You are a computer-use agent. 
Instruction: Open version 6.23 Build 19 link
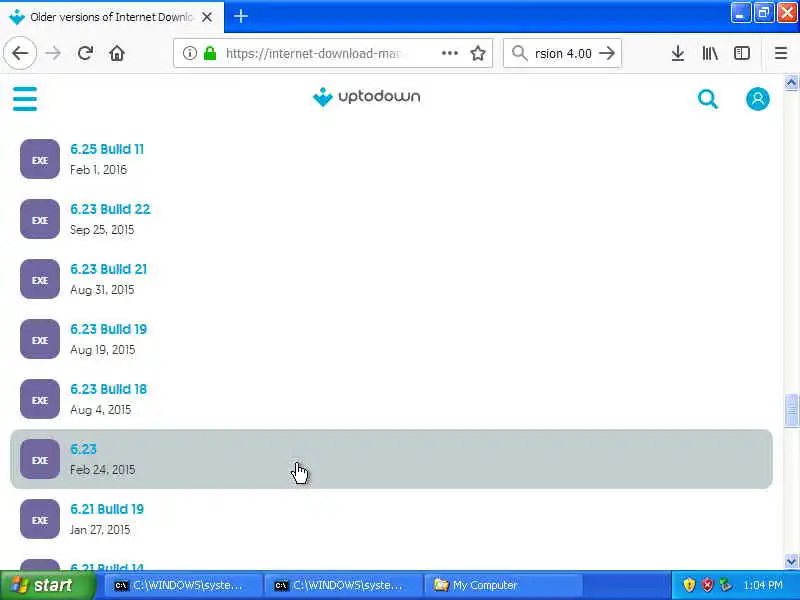pyautogui.click(x=109, y=329)
